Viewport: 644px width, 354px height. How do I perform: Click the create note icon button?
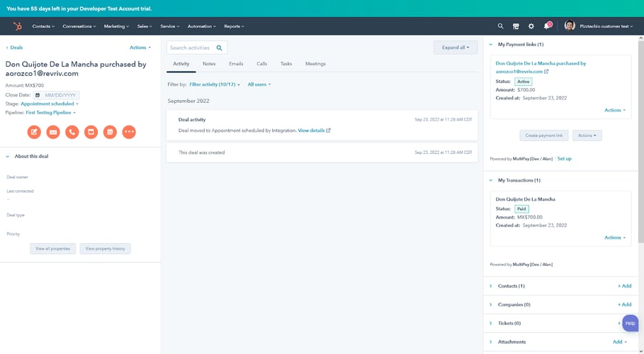(34, 131)
